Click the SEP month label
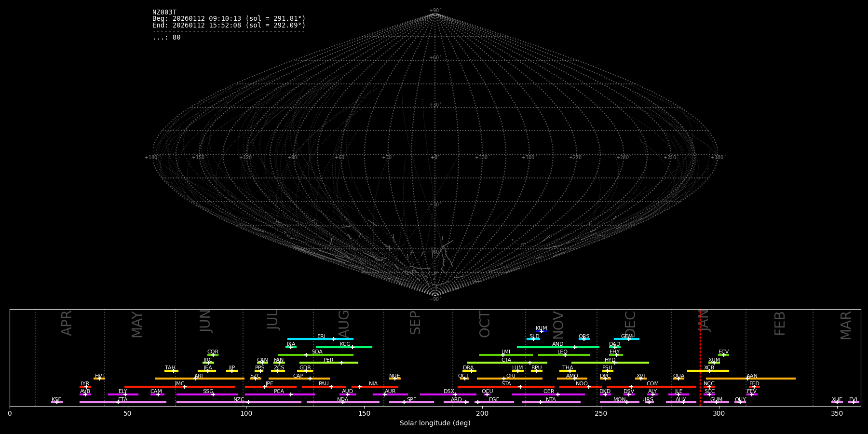The width and height of the screenshot is (868, 434). pyautogui.click(x=415, y=323)
